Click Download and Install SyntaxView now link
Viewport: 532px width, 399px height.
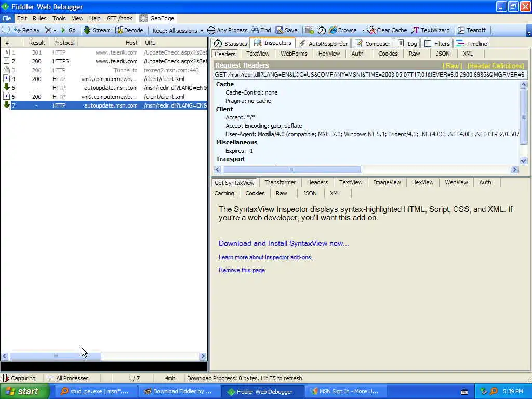click(x=284, y=243)
